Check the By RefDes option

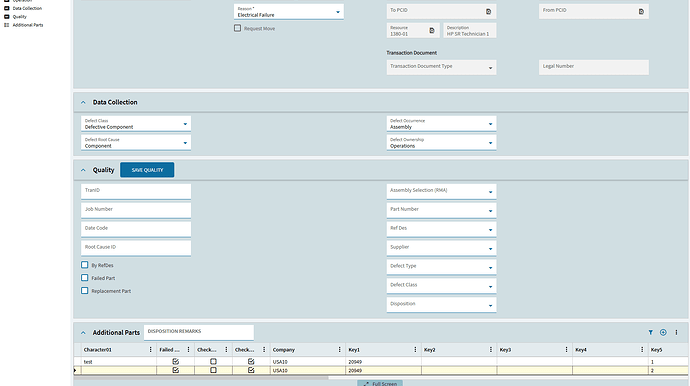pos(84,265)
